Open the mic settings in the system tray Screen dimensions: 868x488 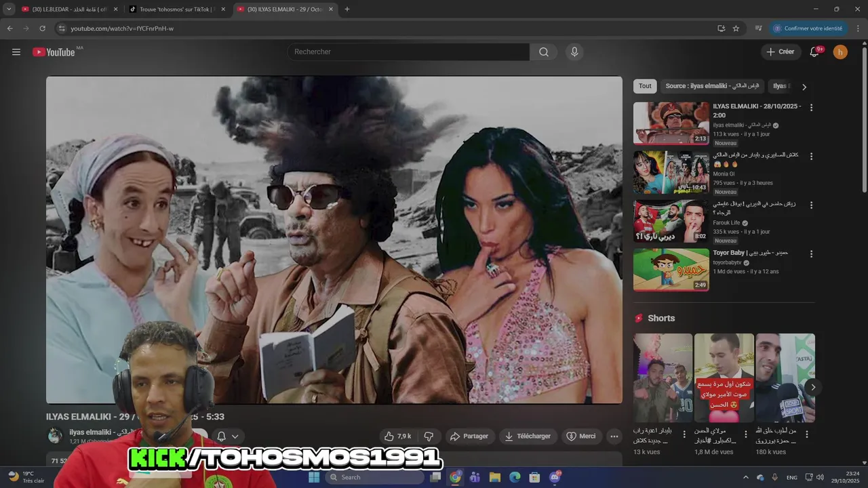tap(774, 477)
